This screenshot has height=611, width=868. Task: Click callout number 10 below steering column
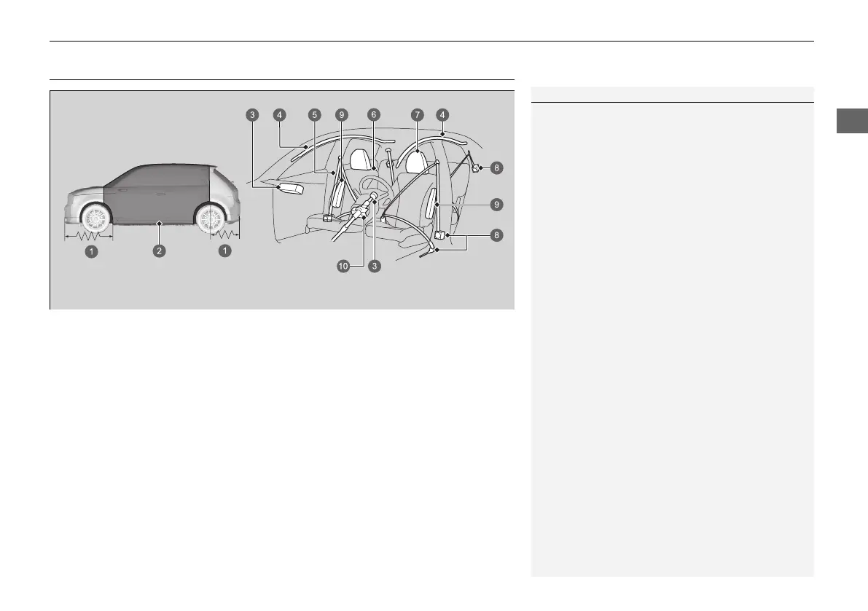343,267
